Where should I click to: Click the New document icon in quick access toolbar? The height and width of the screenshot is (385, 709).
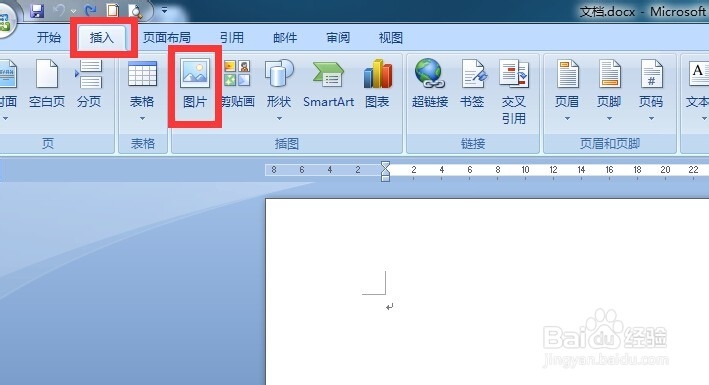tap(113, 10)
